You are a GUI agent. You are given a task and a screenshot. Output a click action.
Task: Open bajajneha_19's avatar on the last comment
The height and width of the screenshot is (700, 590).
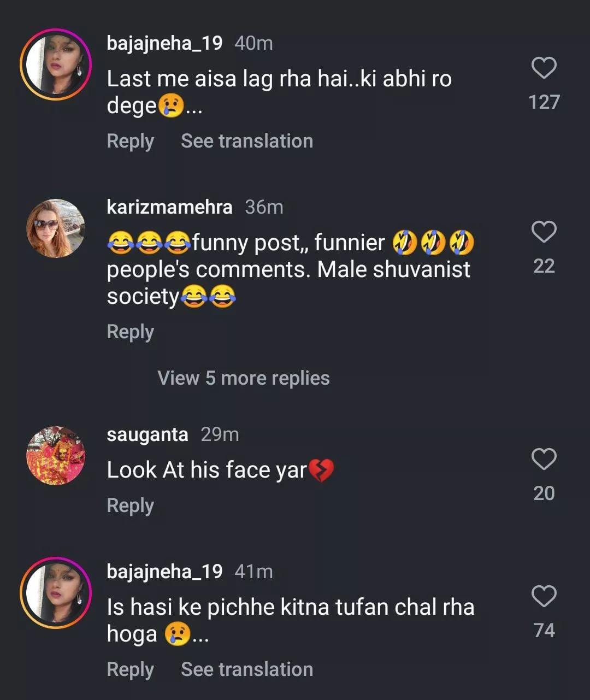[x=56, y=593]
